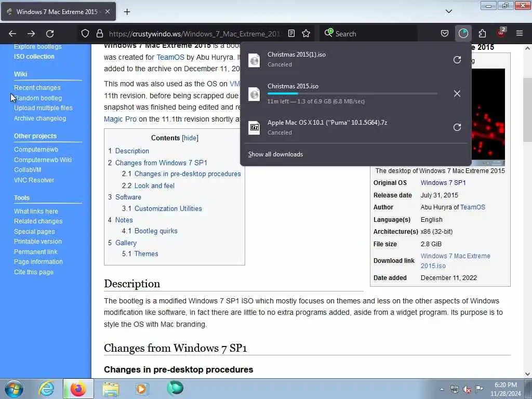Open Page information link

(x=38, y=262)
